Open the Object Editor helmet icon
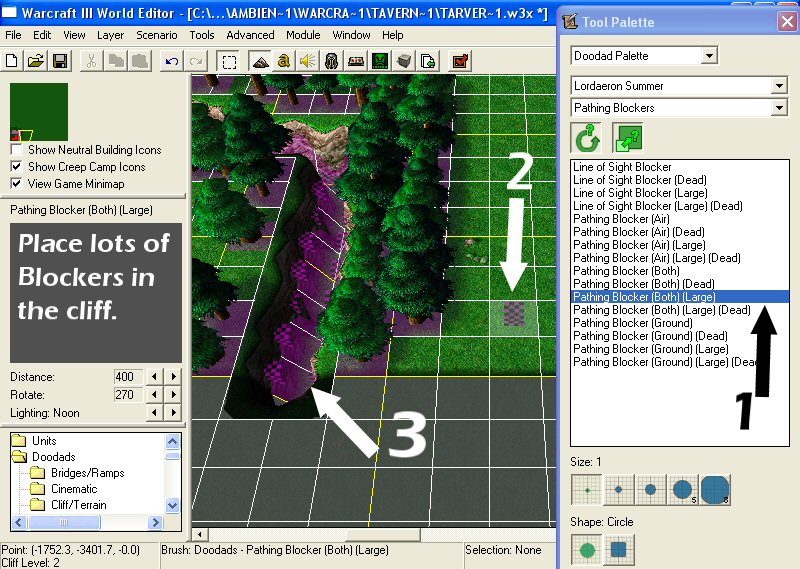Screen dimensions: 800x569 [x=332, y=61]
